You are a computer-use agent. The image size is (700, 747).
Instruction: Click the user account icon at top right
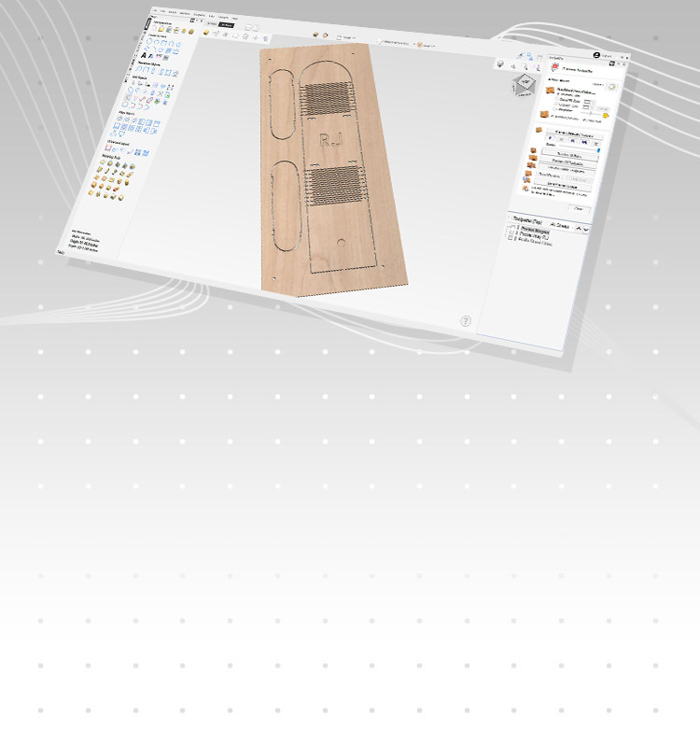coord(596,55)
